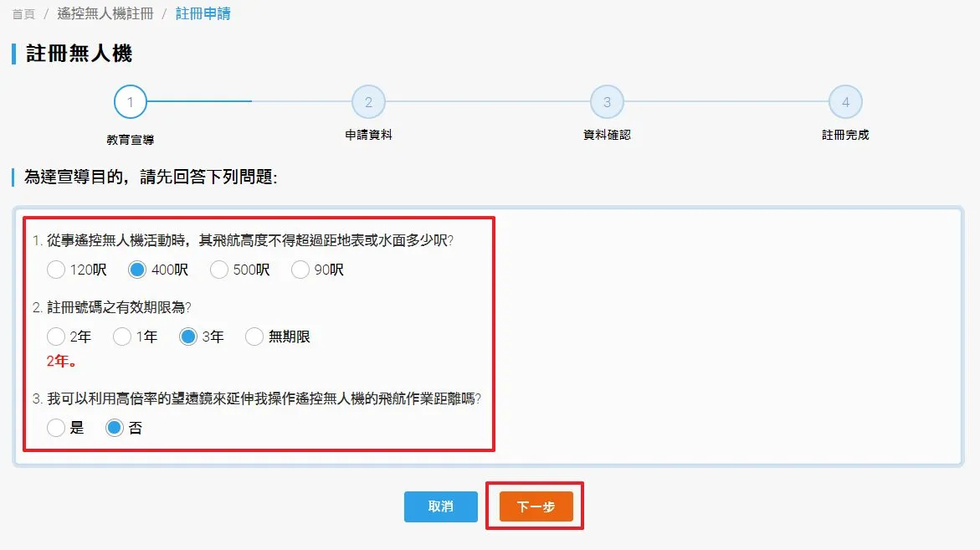Screen dimensions: 980x550
Task: Answer 是 for the telescope question
Action: point(55,428)
